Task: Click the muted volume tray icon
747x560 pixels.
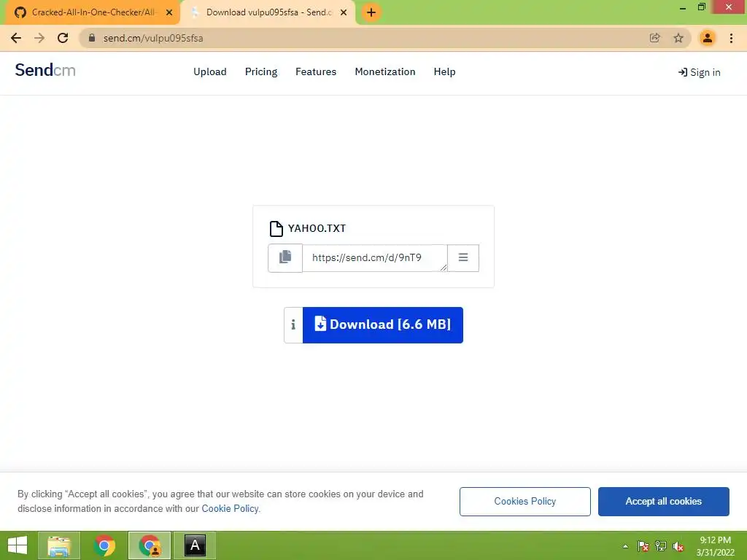Action: [x=678, y=546]
